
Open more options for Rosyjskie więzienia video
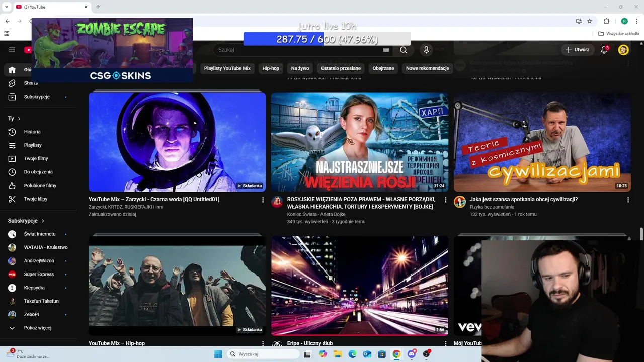pos(445,200)
